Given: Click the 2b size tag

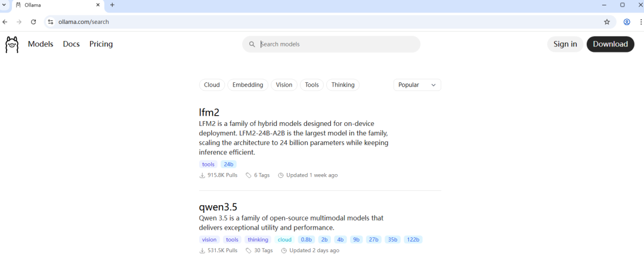Looking at the screenshot, I should pos(324,240).
